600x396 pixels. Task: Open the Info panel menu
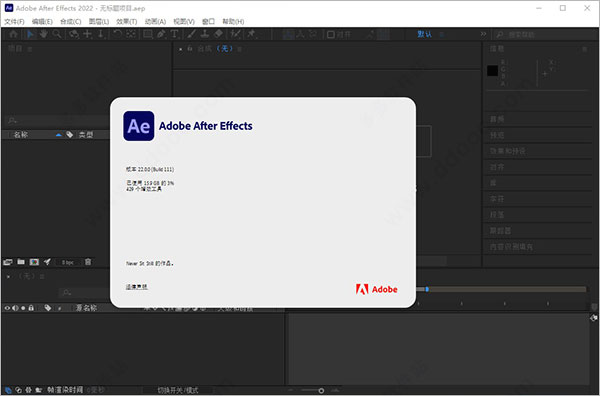pyautogui.click(x=584, y=49)
